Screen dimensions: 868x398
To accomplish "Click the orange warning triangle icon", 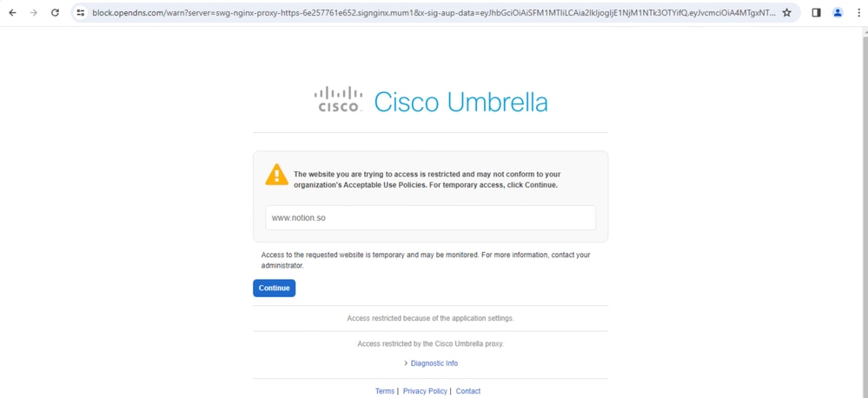I will (277, 175).
